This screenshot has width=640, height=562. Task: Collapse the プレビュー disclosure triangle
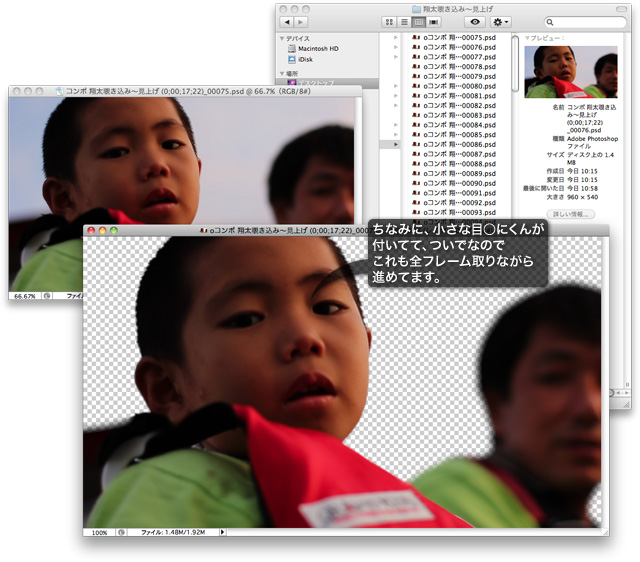click(x=527, y=38)
